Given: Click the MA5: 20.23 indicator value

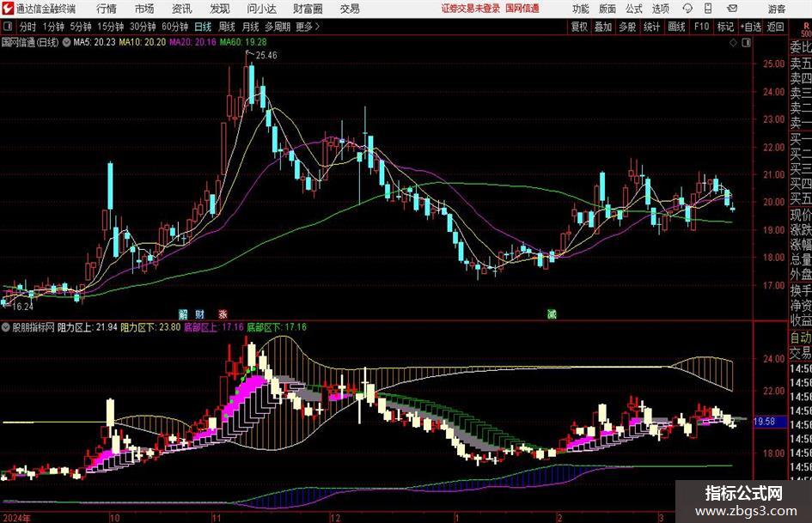Looking at the screenshot, I should pyautogui.click(x=95, y=42).
